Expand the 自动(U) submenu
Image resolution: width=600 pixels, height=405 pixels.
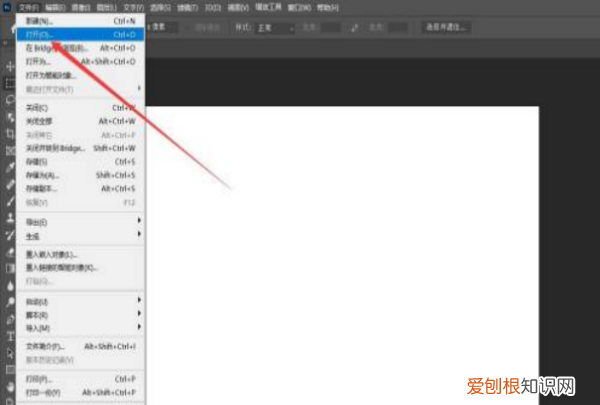coord(80,302)
